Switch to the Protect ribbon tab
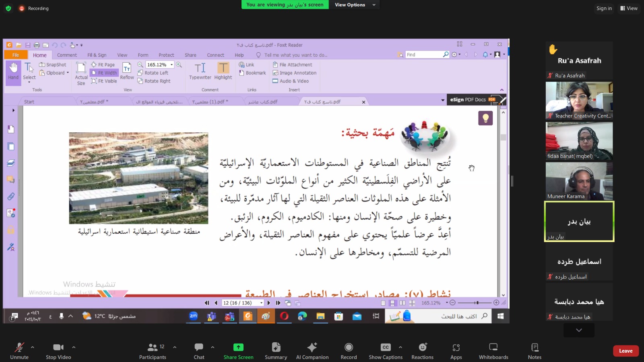 [166, 55]
